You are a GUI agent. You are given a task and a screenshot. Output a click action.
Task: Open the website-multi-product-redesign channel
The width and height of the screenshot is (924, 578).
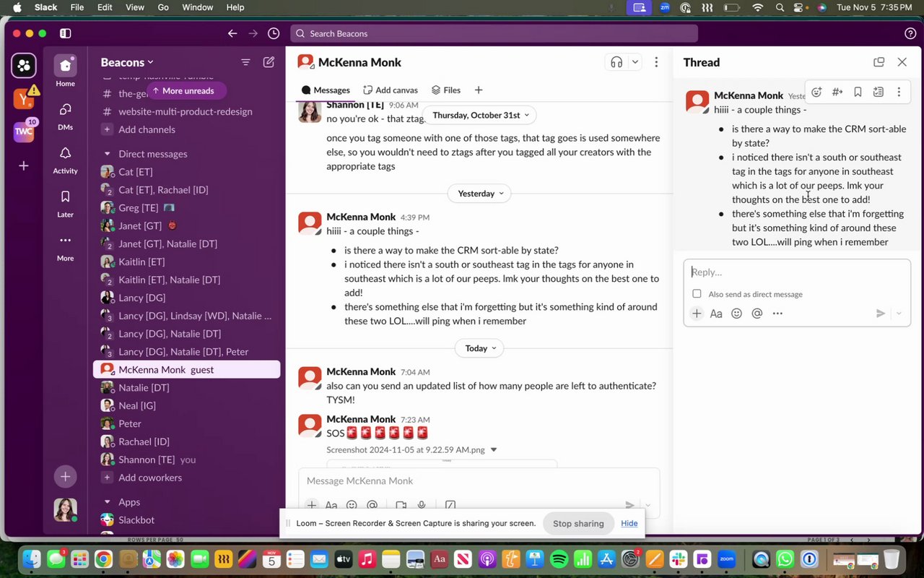click(x=186, y=112)
